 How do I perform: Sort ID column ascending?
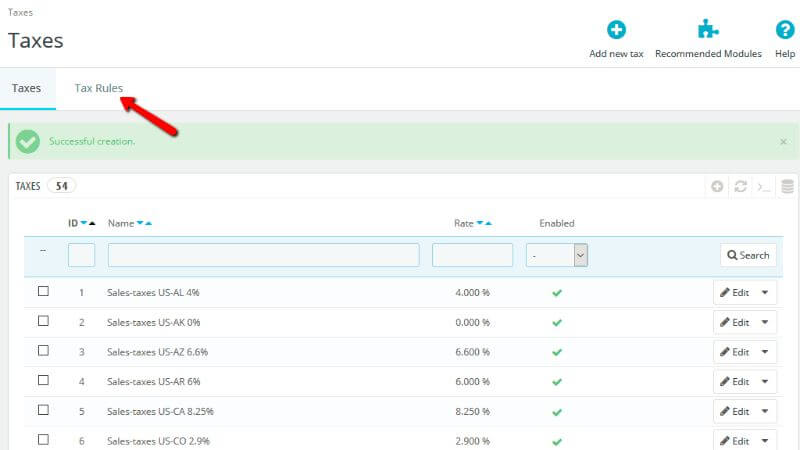pyautogui.click(x=92, y=223)
